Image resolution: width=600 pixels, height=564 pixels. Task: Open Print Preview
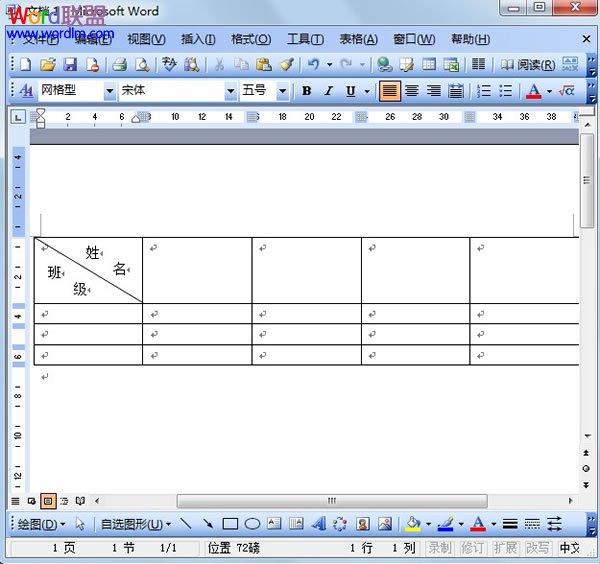click(142, 64)
